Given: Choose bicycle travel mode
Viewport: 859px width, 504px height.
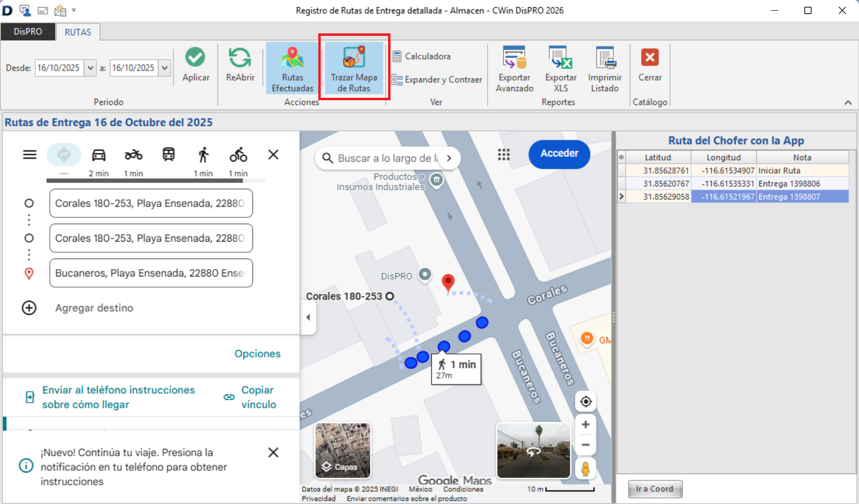Looking at the screenshot, I should pyautogui.click(x=238, y=155).
